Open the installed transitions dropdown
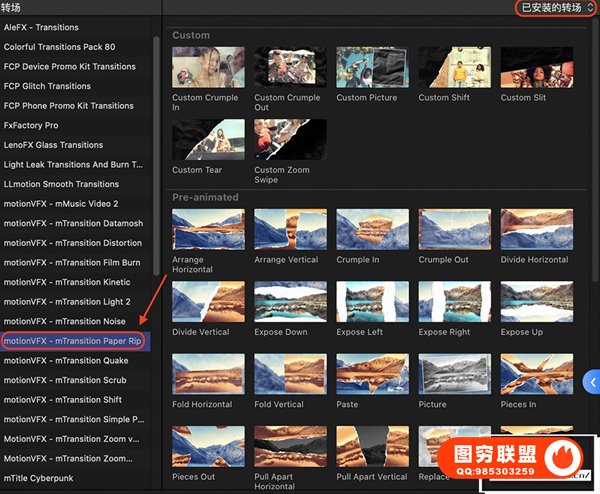 557,8
